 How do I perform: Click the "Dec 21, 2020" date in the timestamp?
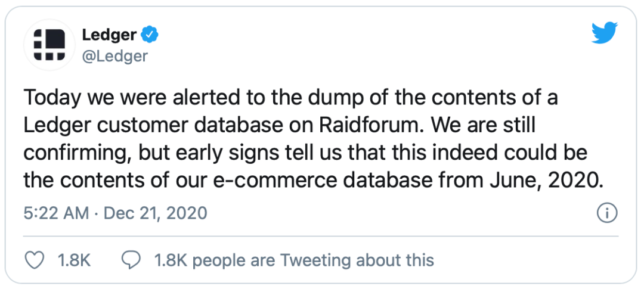[x=155, y=213]
